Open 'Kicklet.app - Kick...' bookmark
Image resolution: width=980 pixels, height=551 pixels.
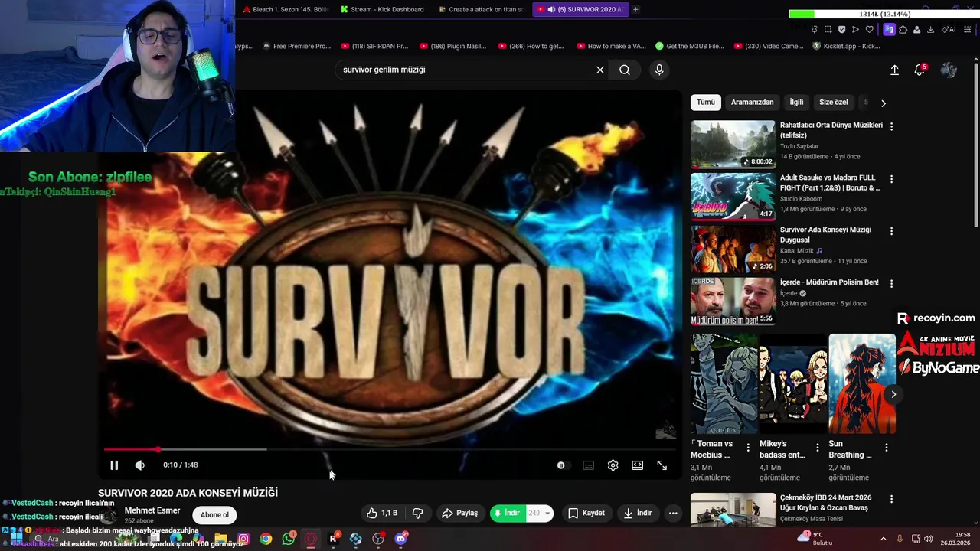[x=847, y=46]
